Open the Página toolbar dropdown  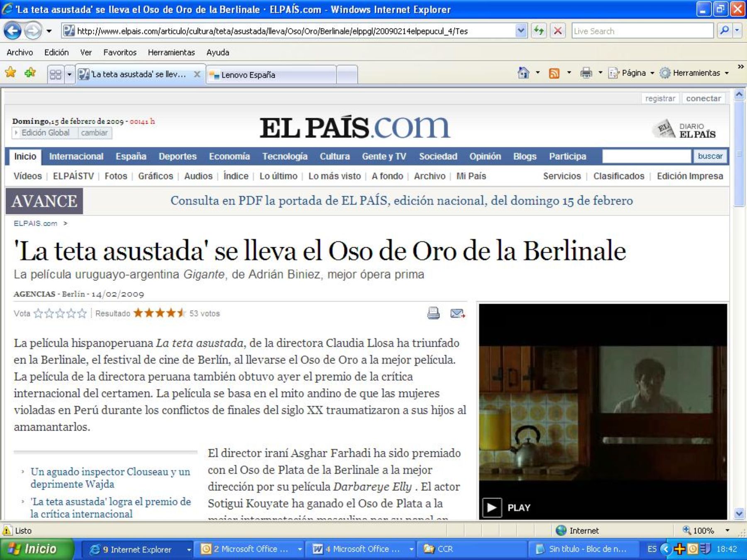(x=631, y=73)
